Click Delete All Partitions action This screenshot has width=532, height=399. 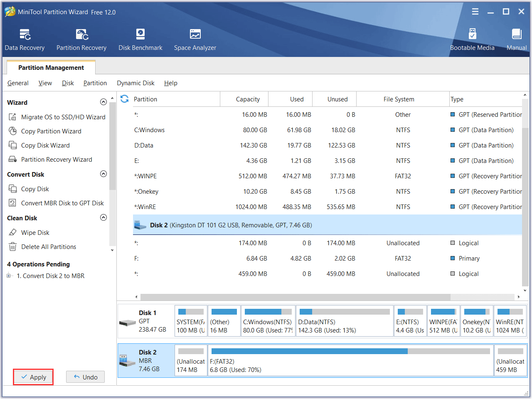click(x=42, y=247)
